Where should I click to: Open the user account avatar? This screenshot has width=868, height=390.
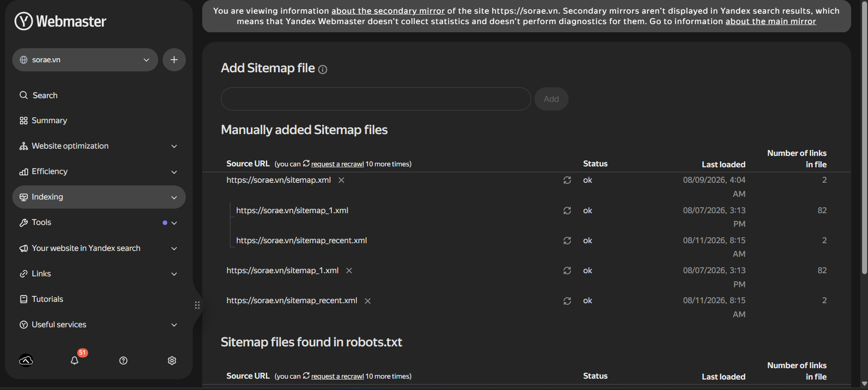(x=26, y=360)
